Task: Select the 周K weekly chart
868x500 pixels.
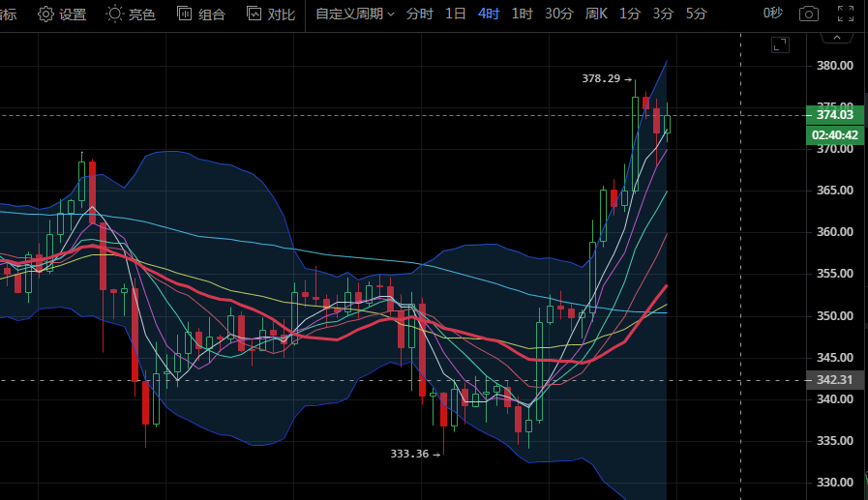Action: pos(596,15)
